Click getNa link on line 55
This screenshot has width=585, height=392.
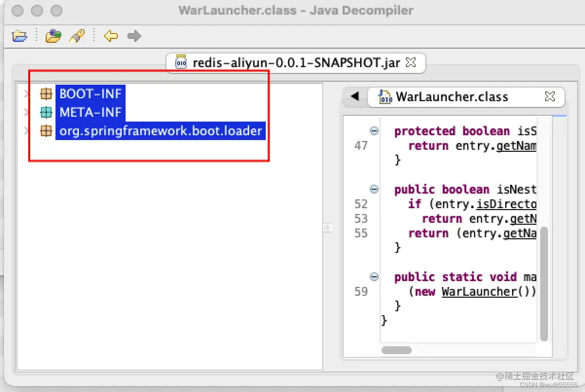[520, 233]
